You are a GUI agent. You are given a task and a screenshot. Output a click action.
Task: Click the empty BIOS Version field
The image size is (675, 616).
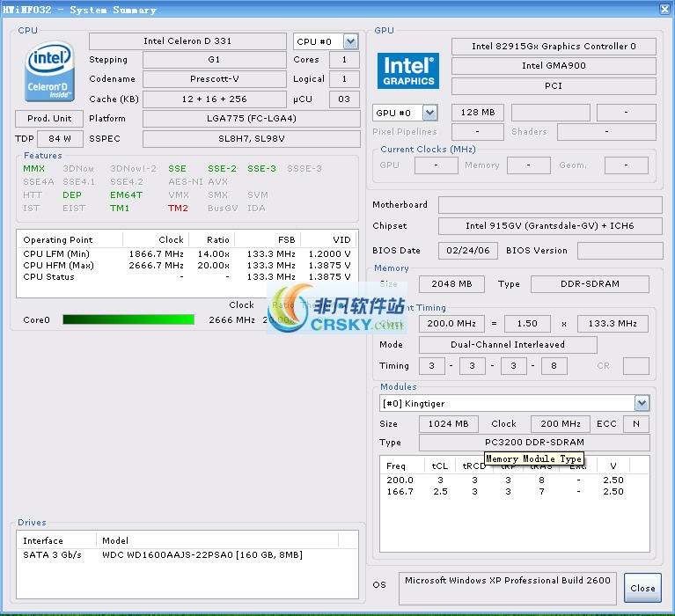click(620, 251)
